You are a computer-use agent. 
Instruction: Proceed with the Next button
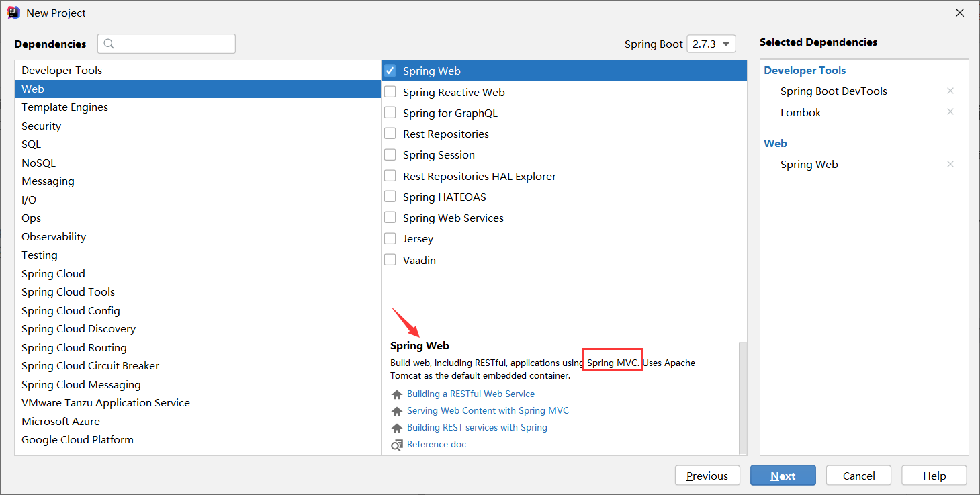[x=783, y=476]
